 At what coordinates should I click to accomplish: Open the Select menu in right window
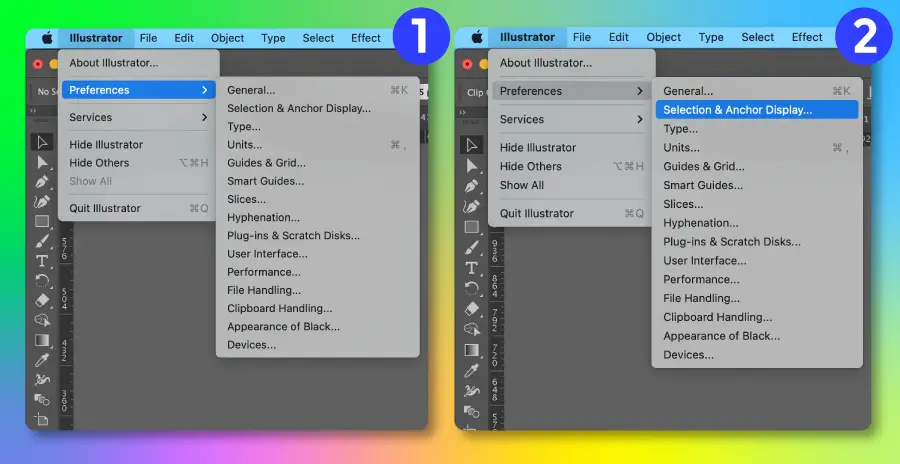[x=758, y=37]
